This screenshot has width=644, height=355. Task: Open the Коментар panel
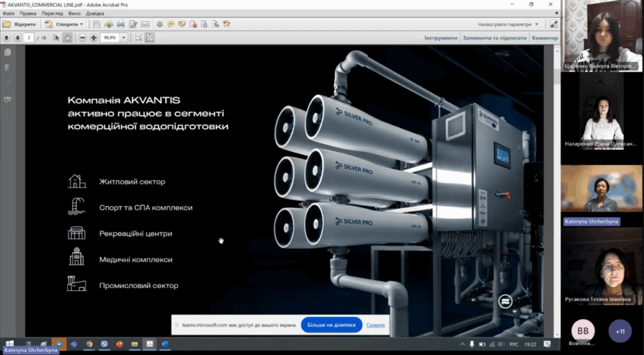[x=544, y=38]
